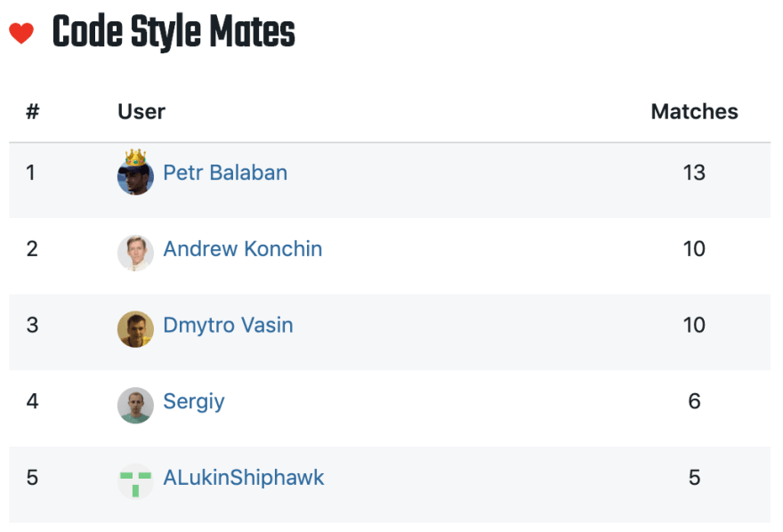The width and height of the screenshot is (783, 532).
Task: Click the match count 10 for Andrew Konchin
Action: tap(694, 249)
